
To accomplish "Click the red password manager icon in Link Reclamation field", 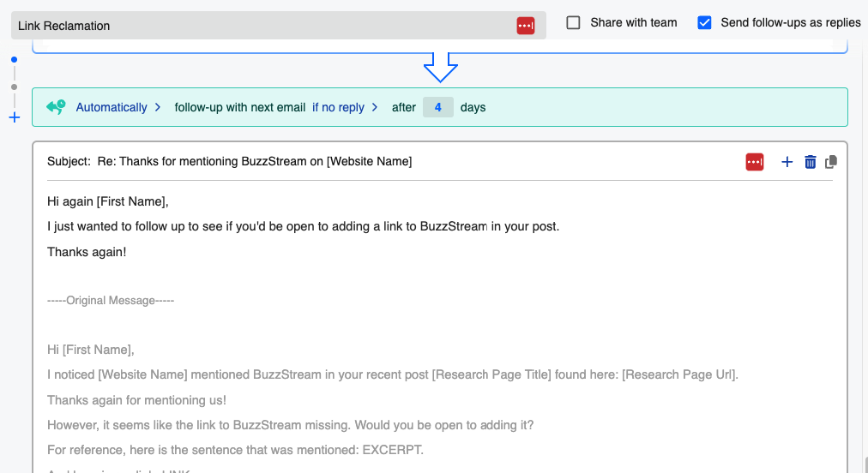I will pos(525,26).
